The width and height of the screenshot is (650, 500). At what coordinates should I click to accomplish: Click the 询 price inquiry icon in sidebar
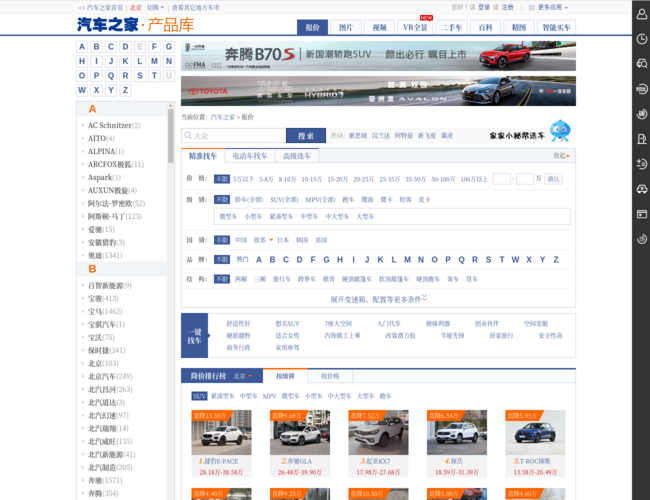click(x=642, y=114)
